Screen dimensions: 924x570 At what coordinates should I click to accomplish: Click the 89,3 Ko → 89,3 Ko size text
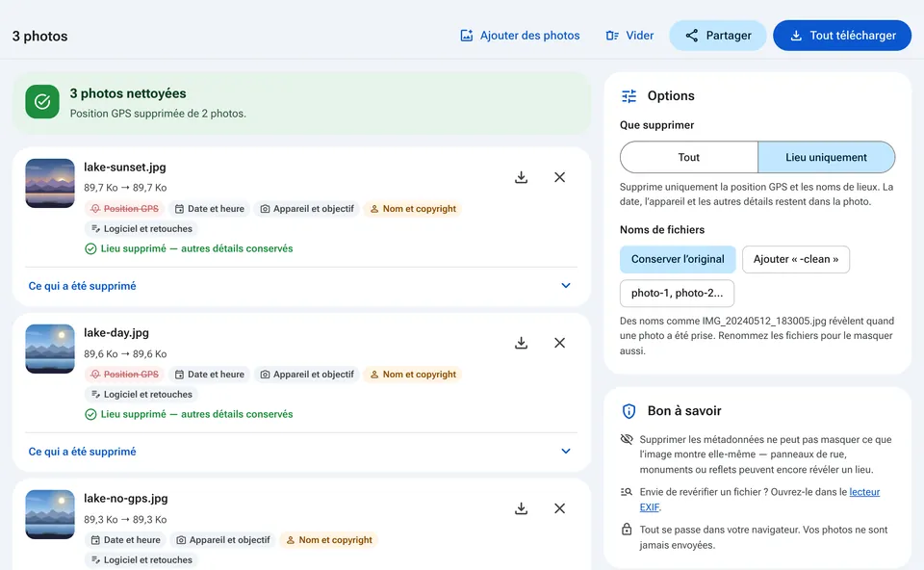(x=125, y=520)
